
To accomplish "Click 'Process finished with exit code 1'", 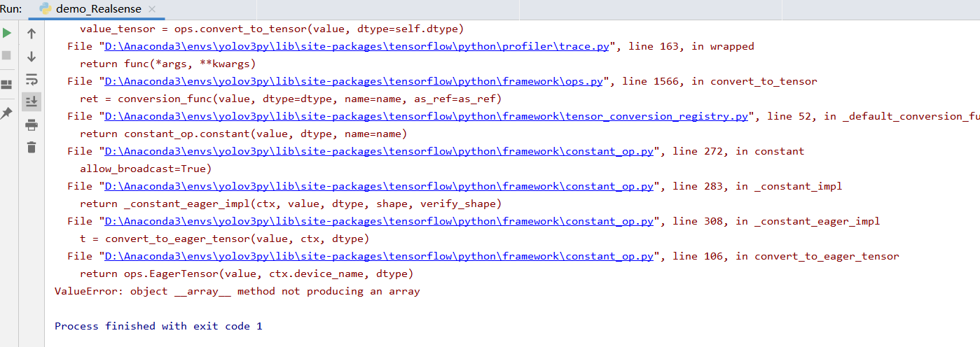I will 158,326.
